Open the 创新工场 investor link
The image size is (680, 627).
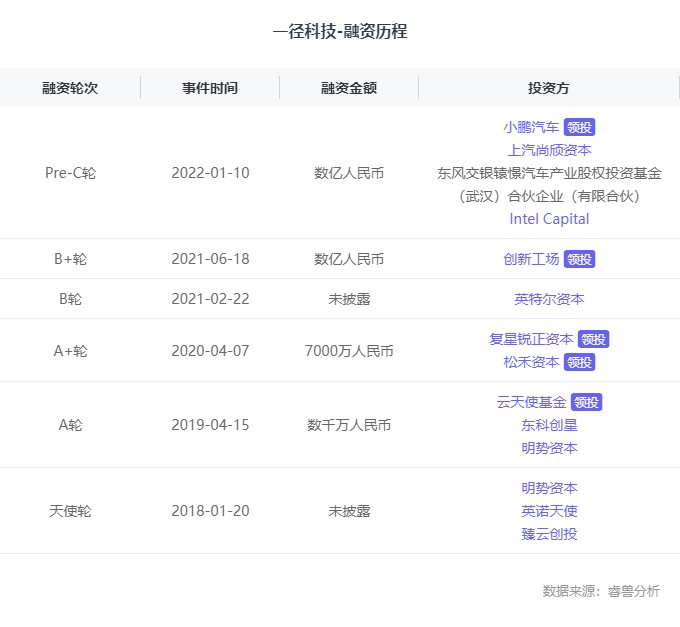[531, 259]
